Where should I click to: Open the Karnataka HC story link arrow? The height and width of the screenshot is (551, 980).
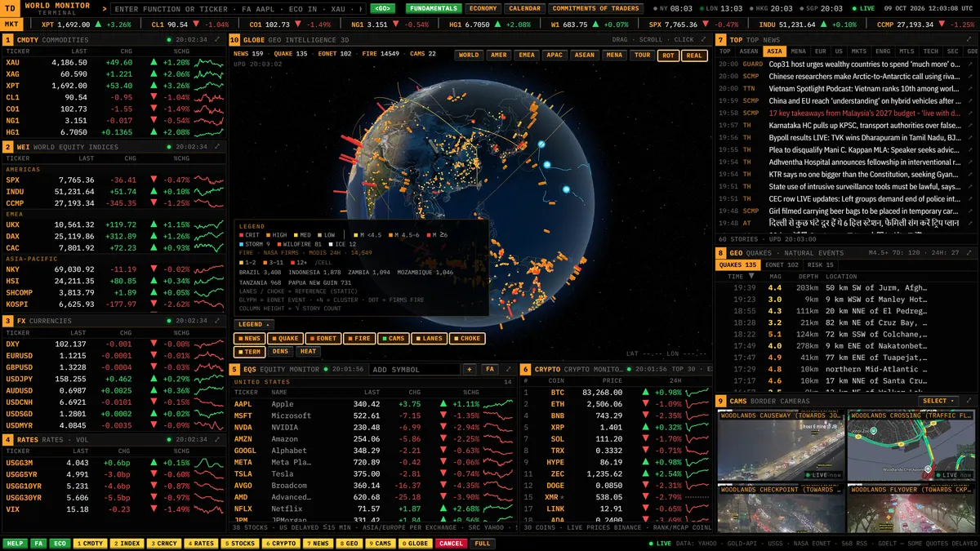pyautogui.click(x=969, y=125)
